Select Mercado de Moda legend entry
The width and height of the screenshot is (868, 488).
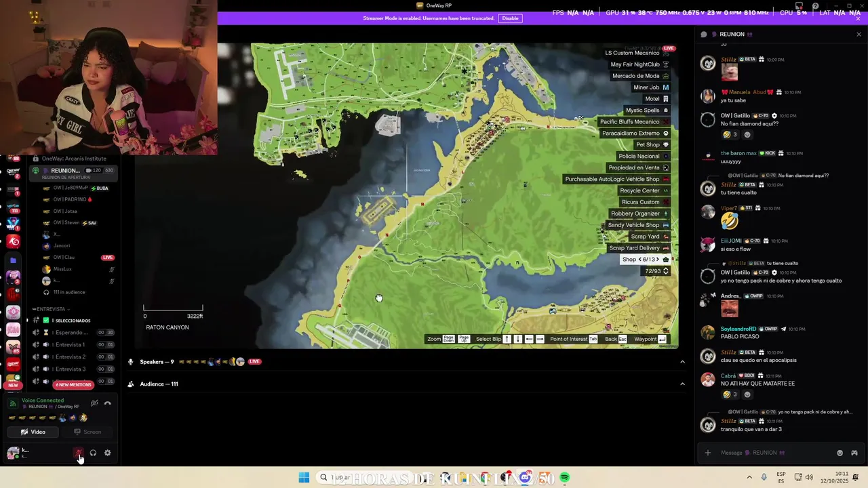tap(640, 76)
